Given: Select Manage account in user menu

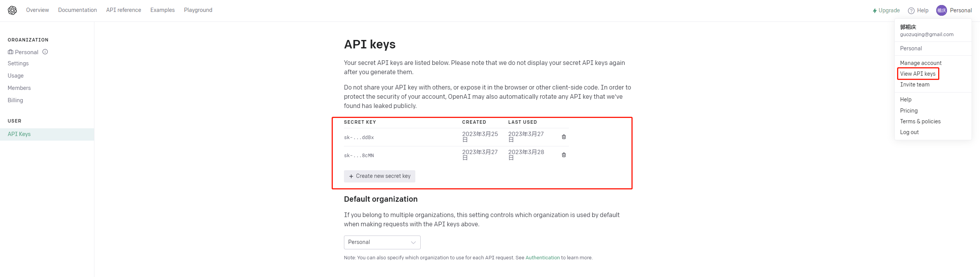Looking at the screenshot, I should 921,63.
